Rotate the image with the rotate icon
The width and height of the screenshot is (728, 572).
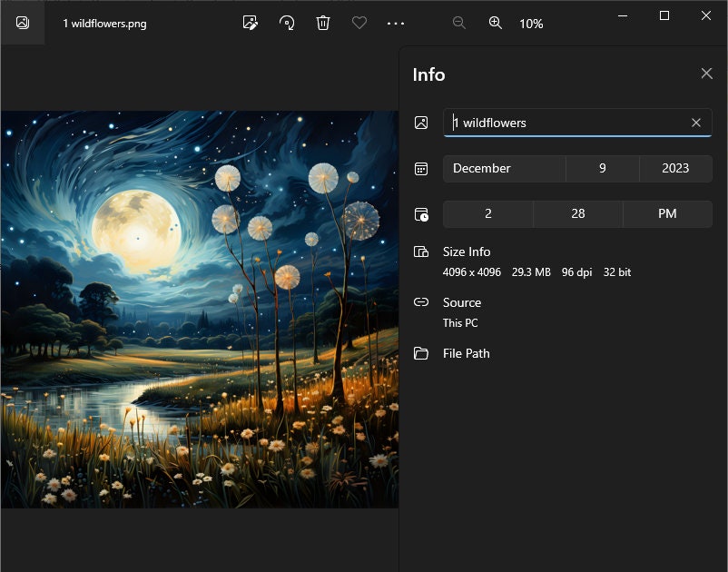(x=287, y=23)
